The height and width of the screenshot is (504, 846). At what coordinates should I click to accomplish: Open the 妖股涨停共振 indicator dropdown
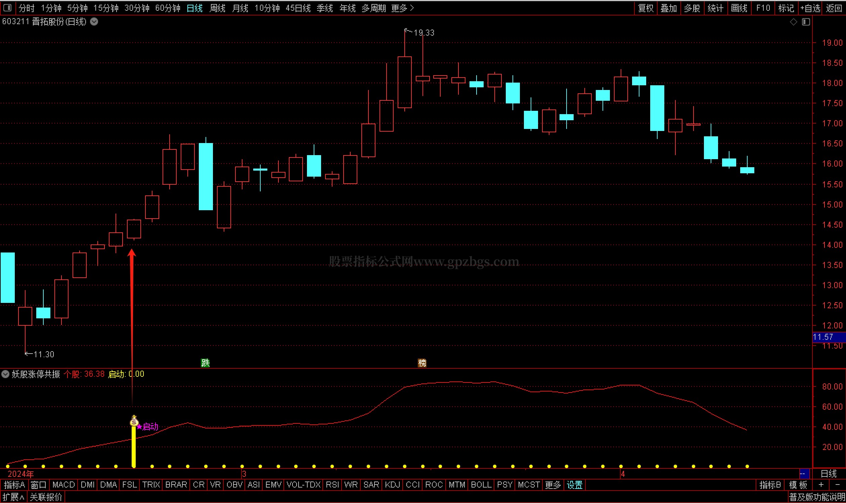[x=5, y=374]
